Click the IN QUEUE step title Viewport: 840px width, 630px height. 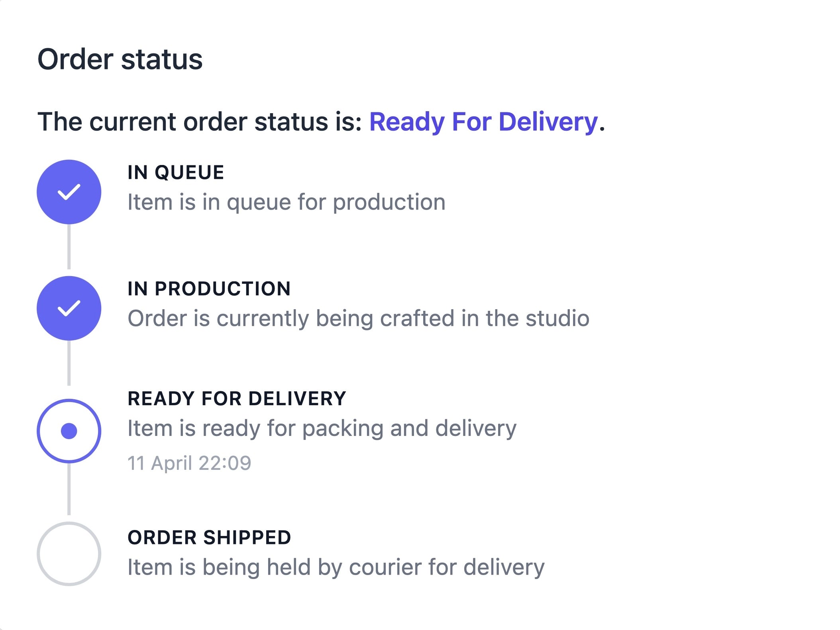[x=176, y=173]
